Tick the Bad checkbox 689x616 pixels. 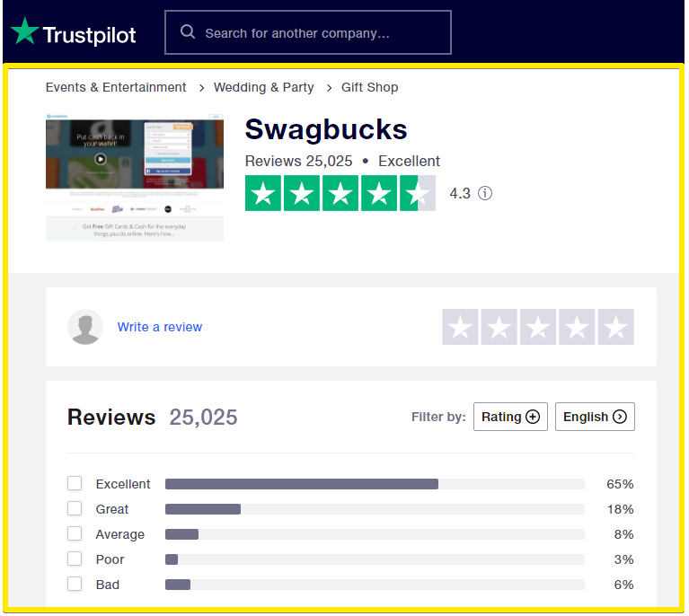click(x=75, y=584)
